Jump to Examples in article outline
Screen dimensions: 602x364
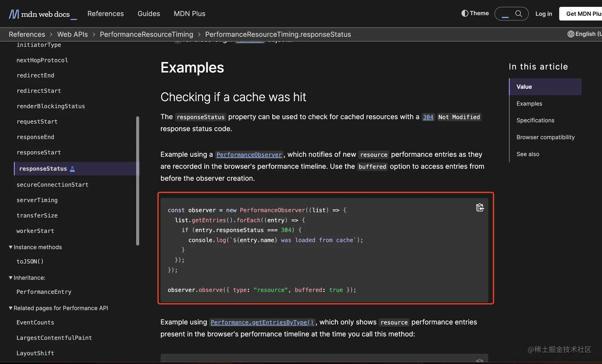click(529, 103)
